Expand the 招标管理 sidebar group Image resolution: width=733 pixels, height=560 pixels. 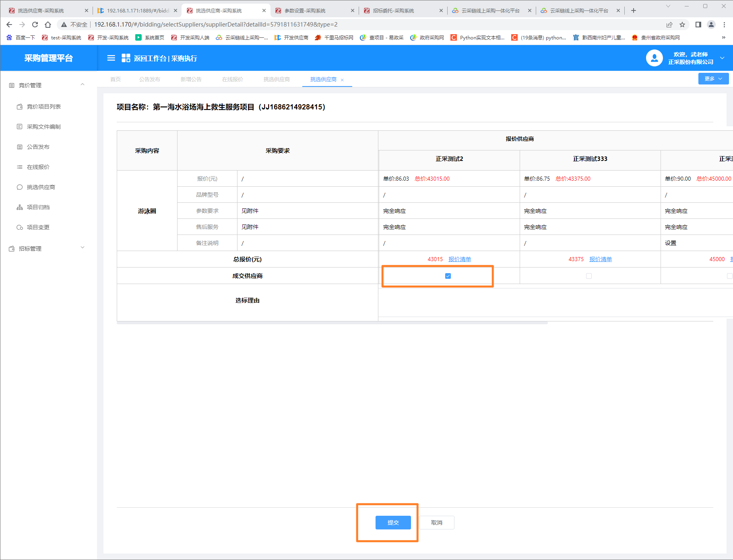point(82,248)
